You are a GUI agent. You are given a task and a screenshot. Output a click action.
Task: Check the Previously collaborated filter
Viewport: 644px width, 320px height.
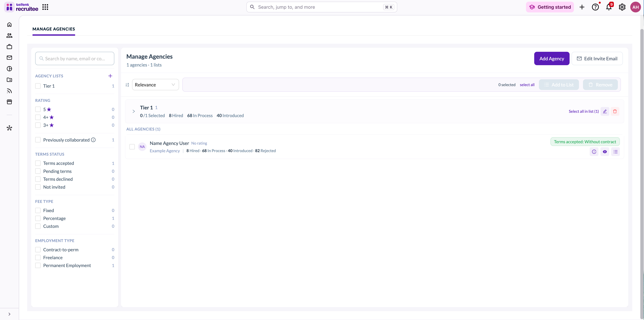tap(38, 140)
